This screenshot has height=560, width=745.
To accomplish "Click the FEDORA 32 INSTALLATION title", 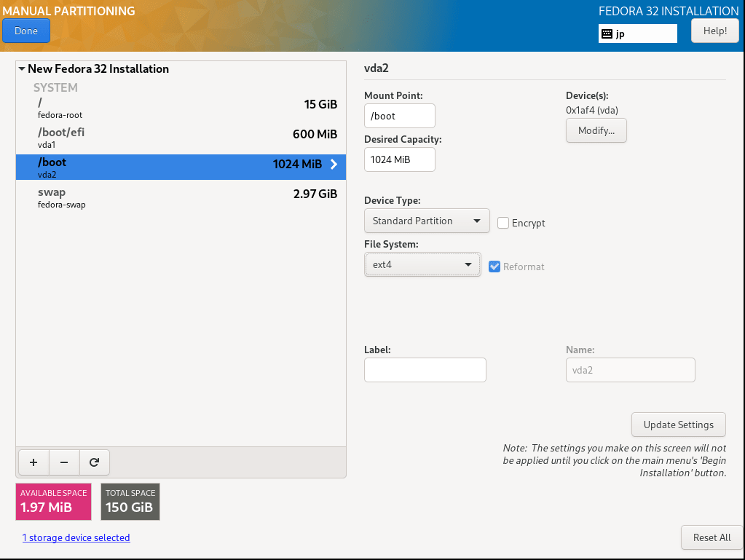I will (x=669, y=11).
